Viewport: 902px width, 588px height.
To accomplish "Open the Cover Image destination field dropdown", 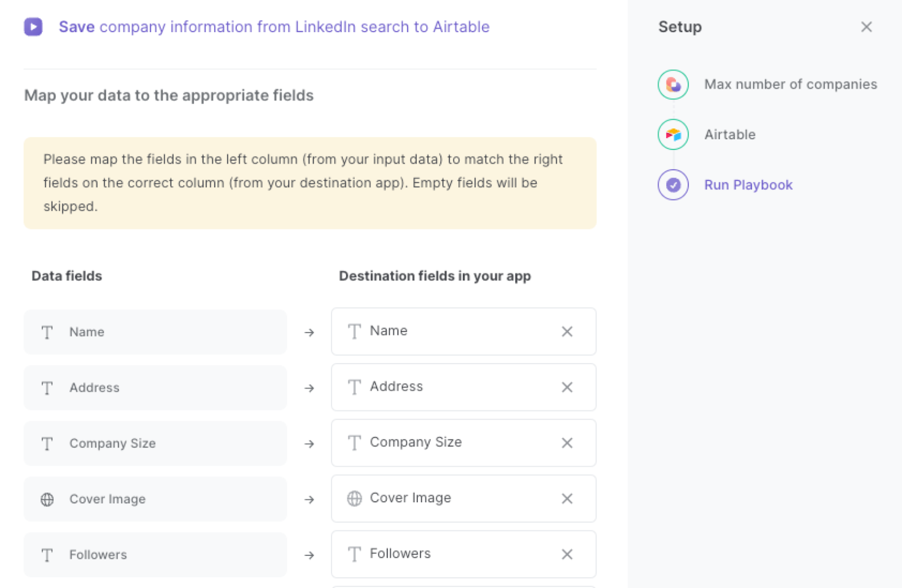I will tap(463, 498).
